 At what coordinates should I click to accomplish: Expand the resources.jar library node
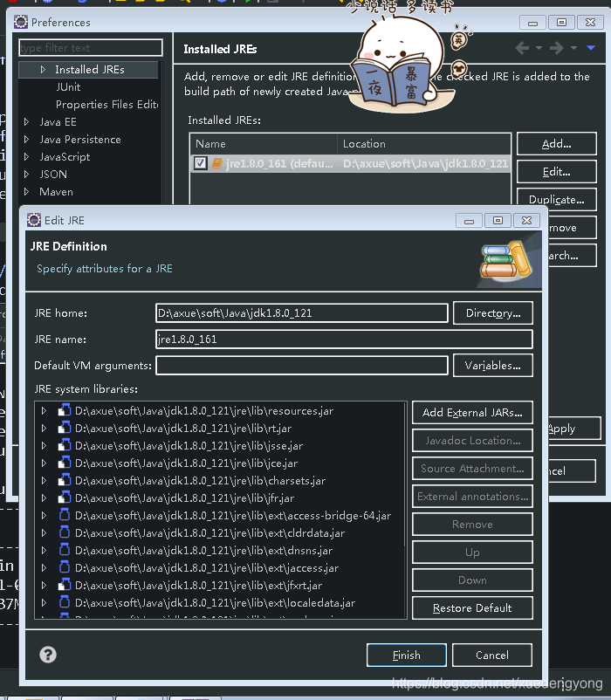(x=44, y=410)
